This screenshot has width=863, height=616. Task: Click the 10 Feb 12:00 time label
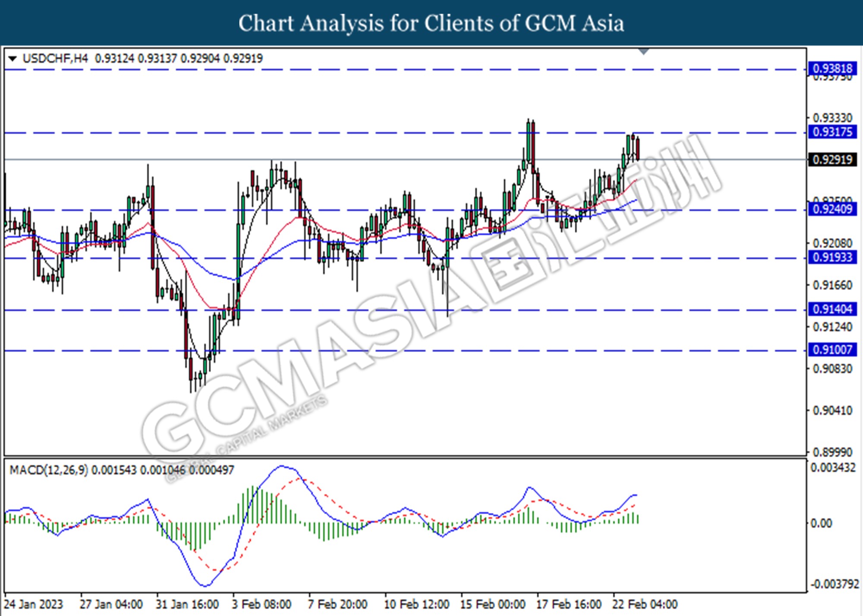point(417,604)
